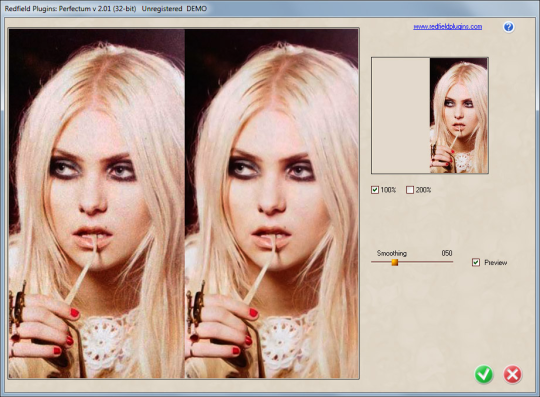
Task: Click the navigator thumbnail of the portrait
Action: point(459,115)
